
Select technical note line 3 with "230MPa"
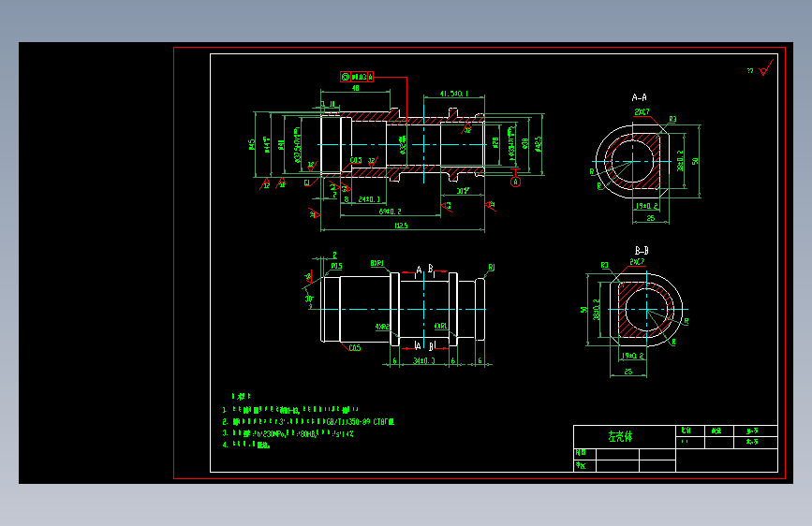point(288,434)
